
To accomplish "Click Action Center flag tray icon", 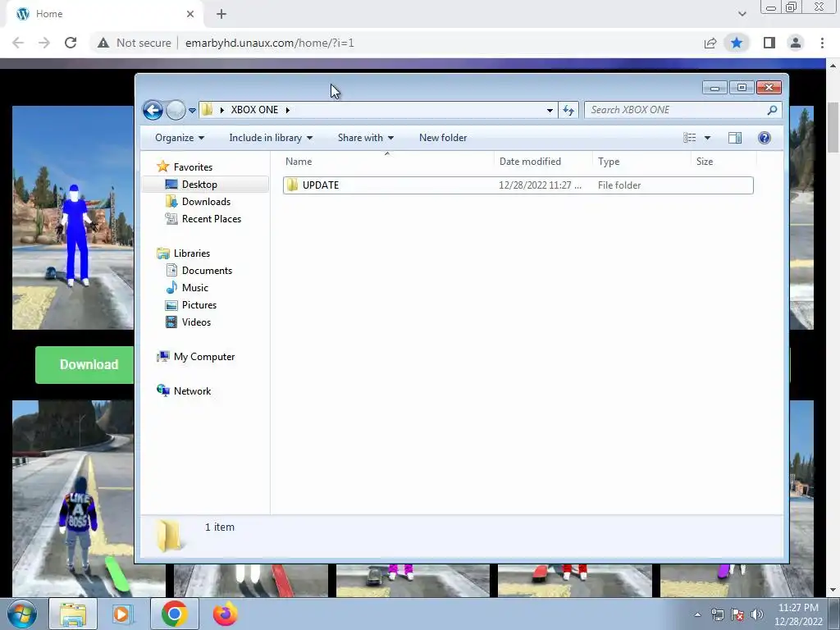I will pos(737,614).
